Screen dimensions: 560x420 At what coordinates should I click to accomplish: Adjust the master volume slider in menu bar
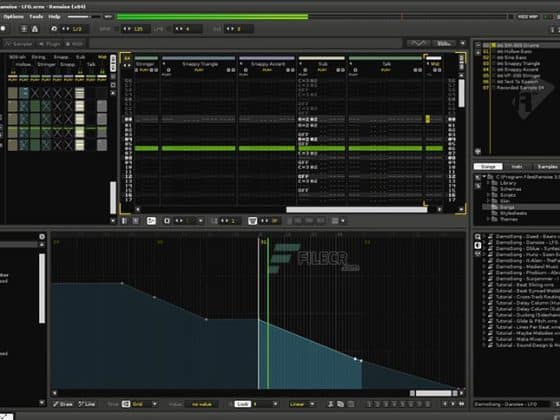point(84,16)
